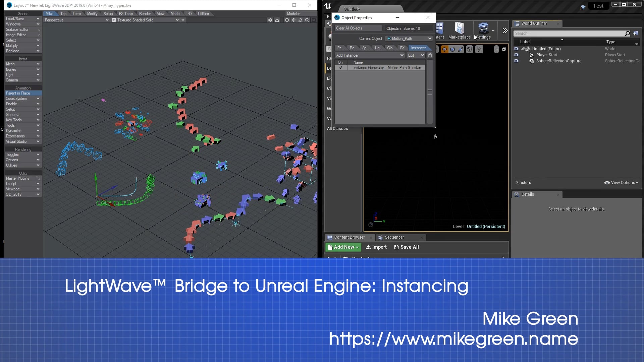Open the FX Tools tab in LightWave

click(126, 14)
